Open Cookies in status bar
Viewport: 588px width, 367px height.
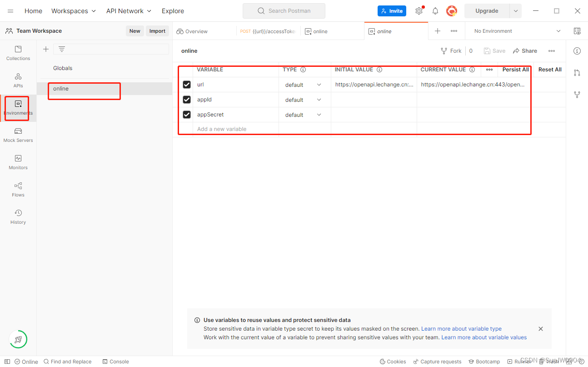pos(393,362)
